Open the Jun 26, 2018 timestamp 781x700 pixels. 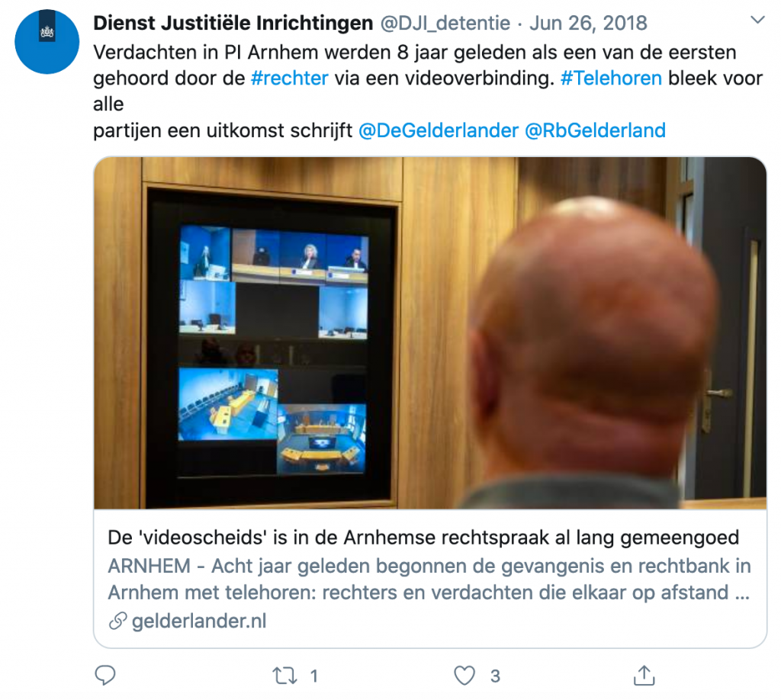point(588,23)
